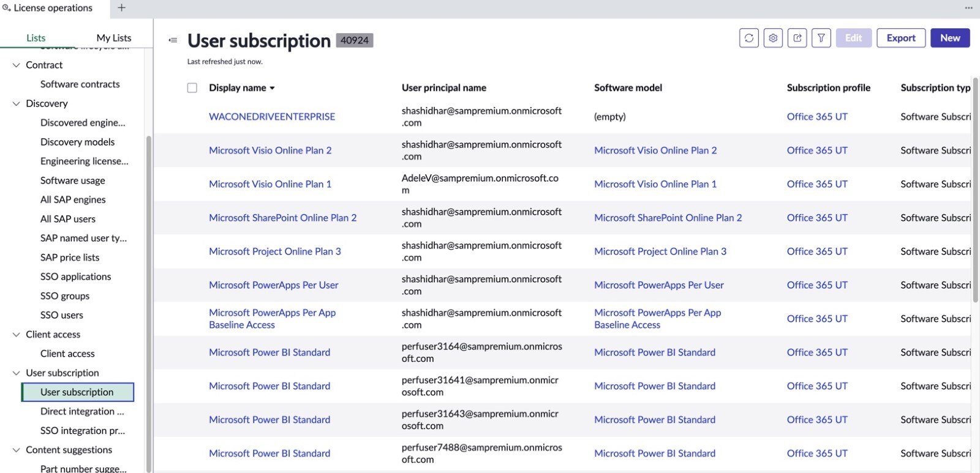Open Client access list item
This screenshot has width=980, height=473.
click(x=67, y=354)
